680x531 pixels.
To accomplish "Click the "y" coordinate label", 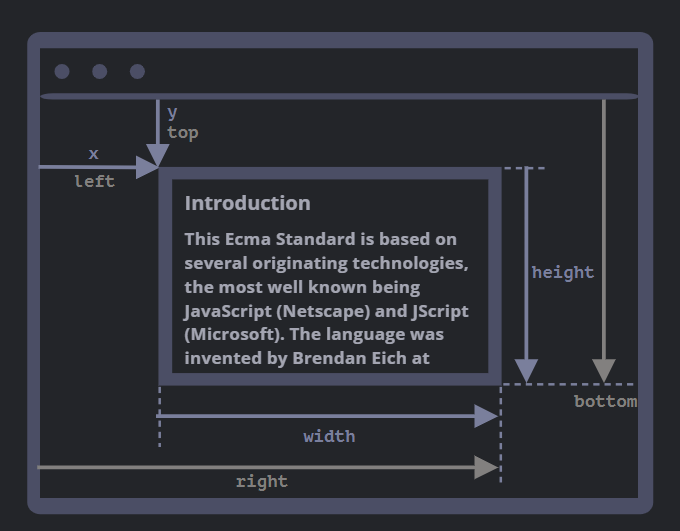I will (173, 112).
